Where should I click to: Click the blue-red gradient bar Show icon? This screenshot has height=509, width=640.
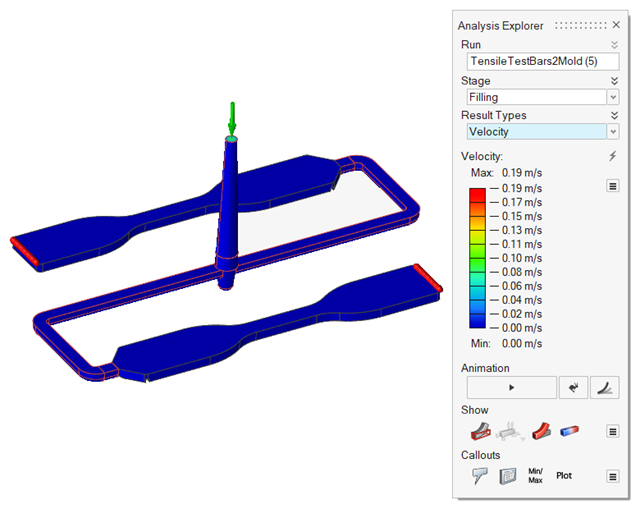point(570,431)
